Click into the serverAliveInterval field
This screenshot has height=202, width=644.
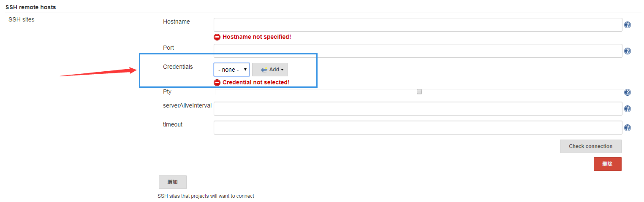tap(418, 108)
